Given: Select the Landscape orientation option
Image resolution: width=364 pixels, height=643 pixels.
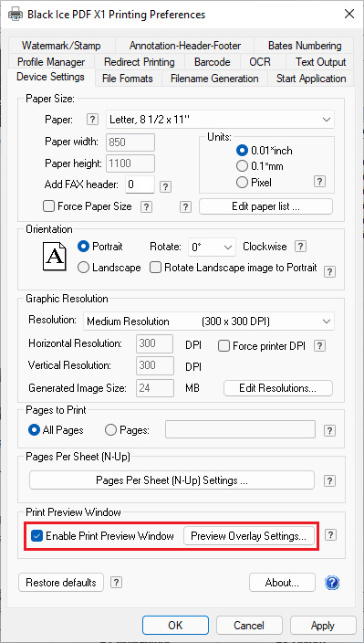Looking at the screenshot, I should coord(83,268).
